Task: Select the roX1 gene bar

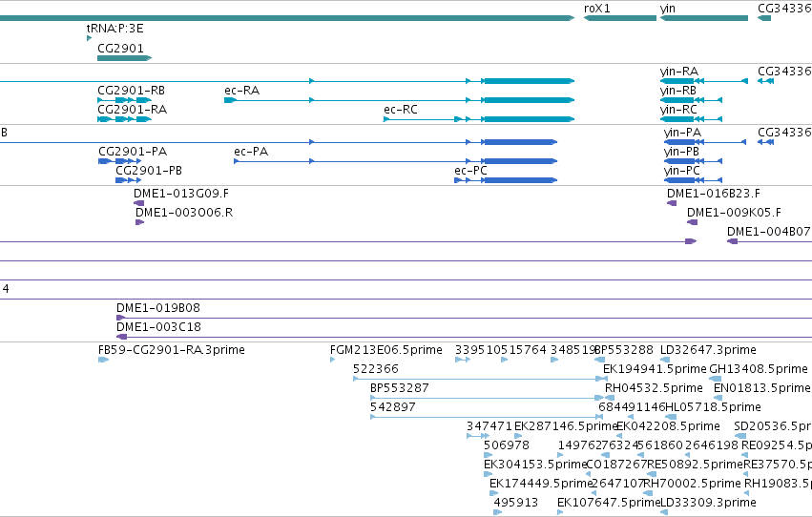Action: coord(620,18)
